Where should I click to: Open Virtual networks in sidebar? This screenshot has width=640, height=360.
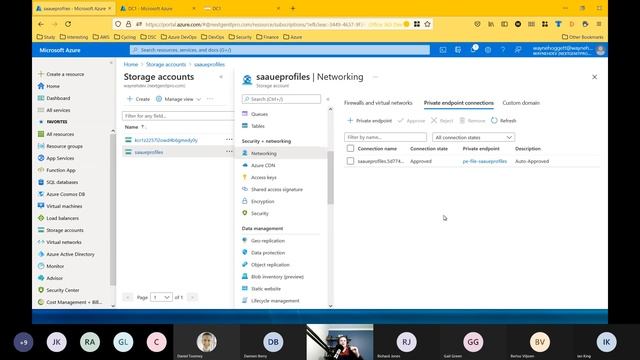60,242
